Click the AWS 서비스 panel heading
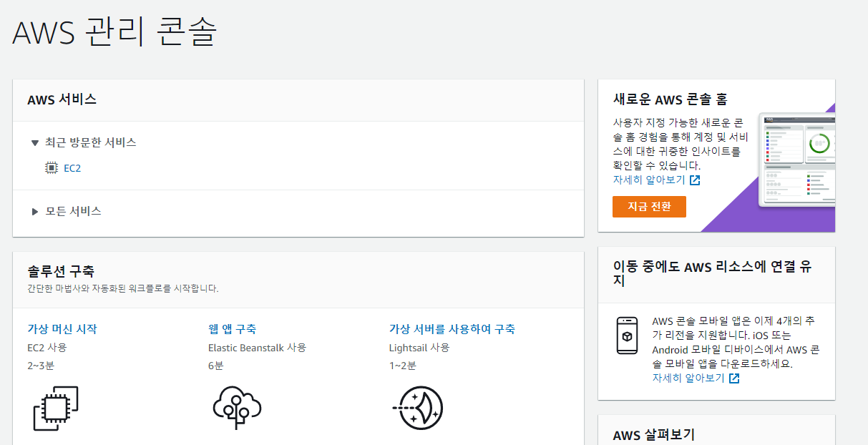This screenshot has height=445, width=868. pos(62,100)
